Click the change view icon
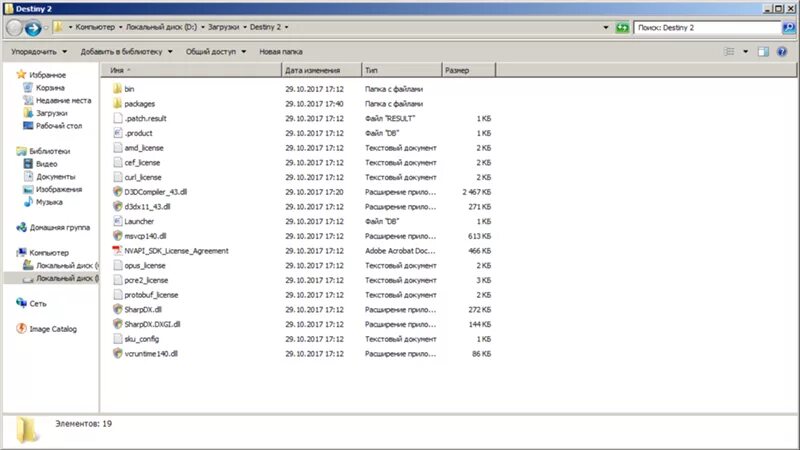Image resolution: width=800 pixels, height=450 pixels. tap(729, 52)
